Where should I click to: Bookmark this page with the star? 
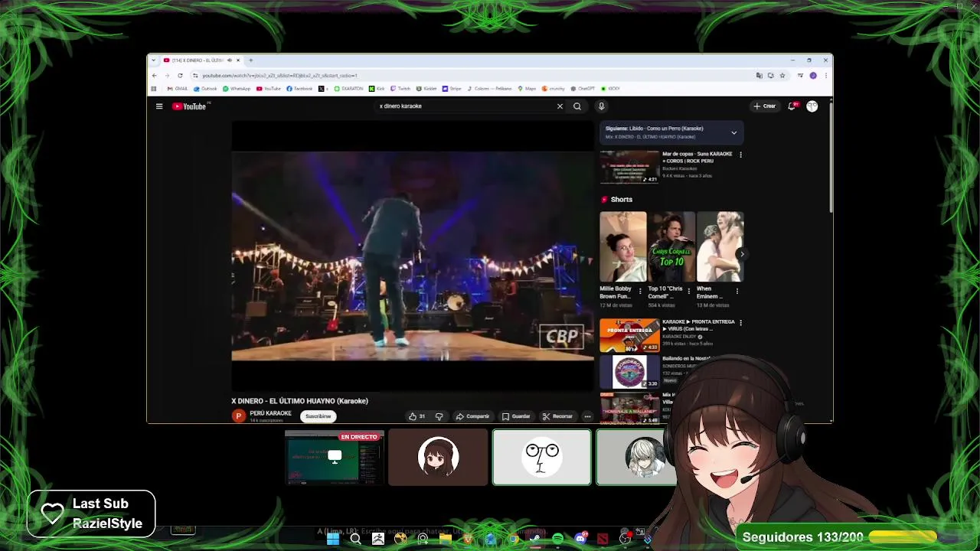(x=782, y=76)
